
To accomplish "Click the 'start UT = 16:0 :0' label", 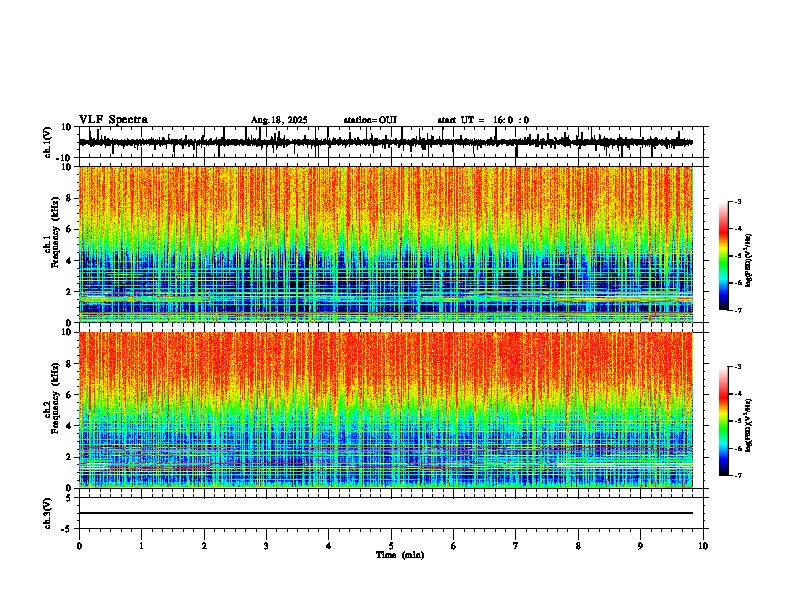I will point(483,120).
